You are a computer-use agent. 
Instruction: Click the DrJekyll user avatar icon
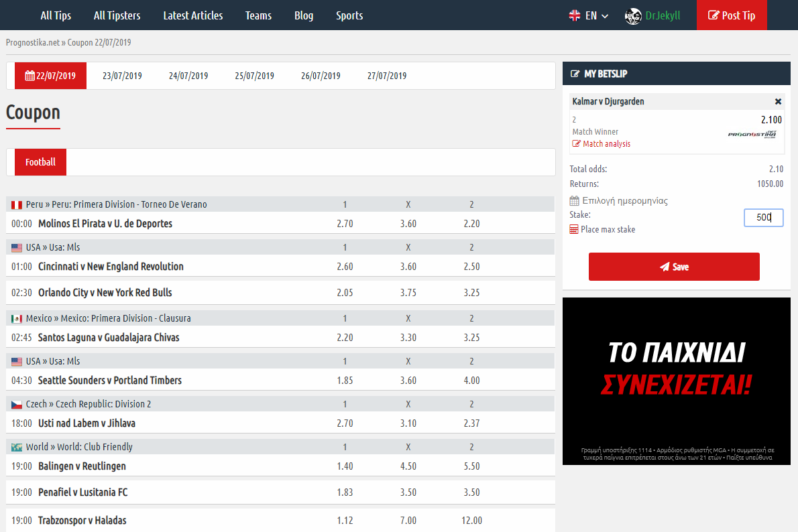tap(633, 16)
